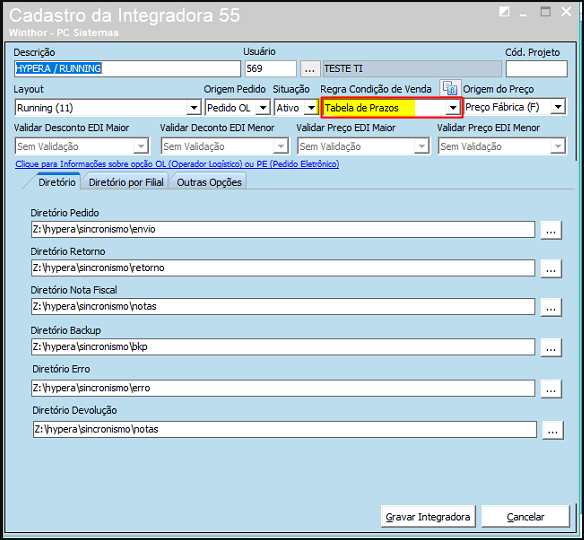Viewport: 584px width, 540px height.
Task: Open user lookup button next to 569
Action: [310, 69]
